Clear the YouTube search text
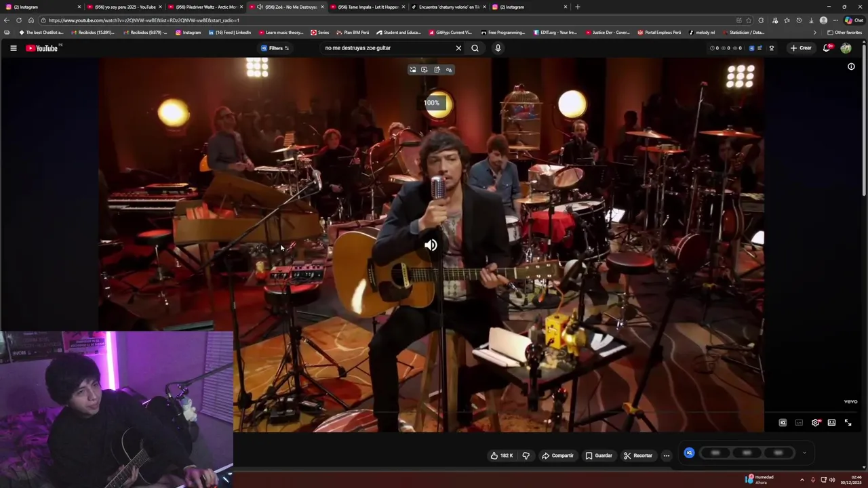 click(458, 48)
